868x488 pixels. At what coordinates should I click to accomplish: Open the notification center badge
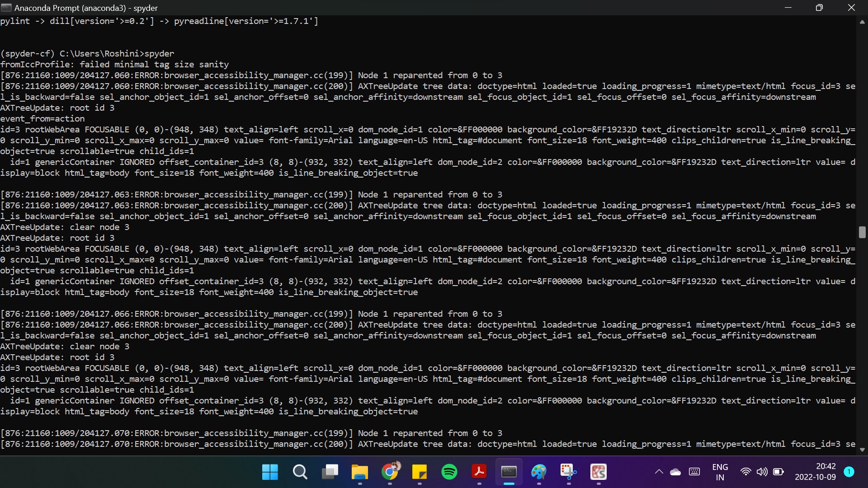(850, 472)
